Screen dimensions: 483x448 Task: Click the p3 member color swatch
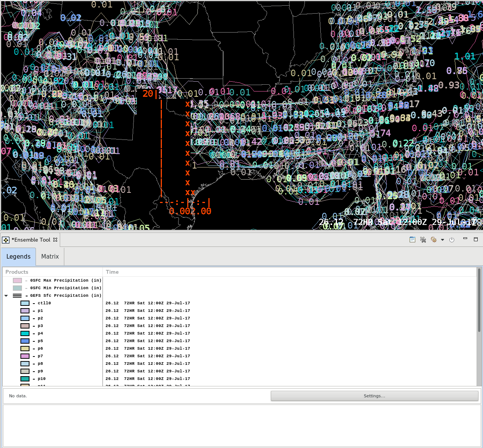coord(25,326)
